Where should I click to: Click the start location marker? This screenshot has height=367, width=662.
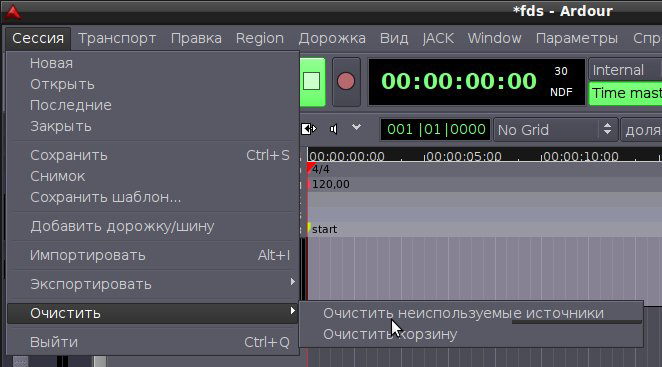point(322,229)
